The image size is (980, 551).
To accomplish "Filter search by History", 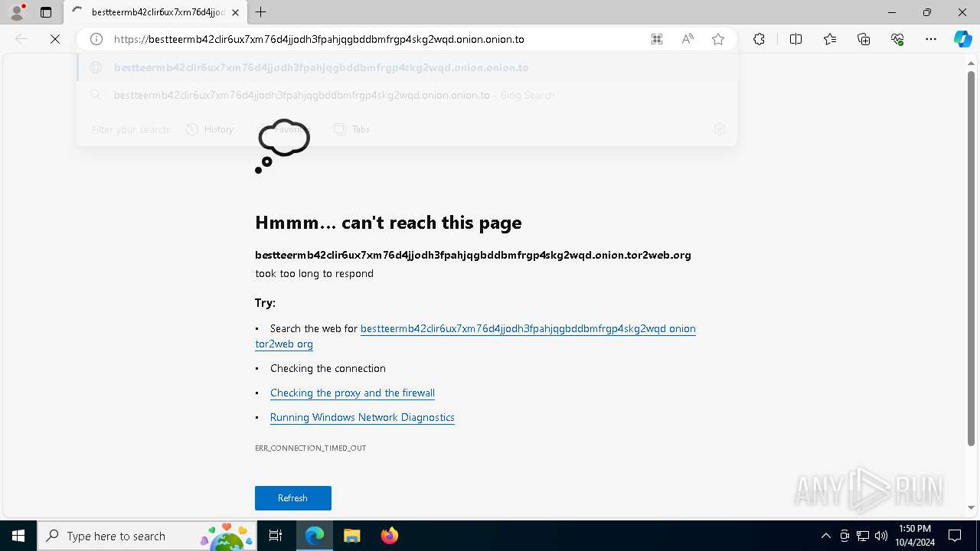I will click(211, 129).
